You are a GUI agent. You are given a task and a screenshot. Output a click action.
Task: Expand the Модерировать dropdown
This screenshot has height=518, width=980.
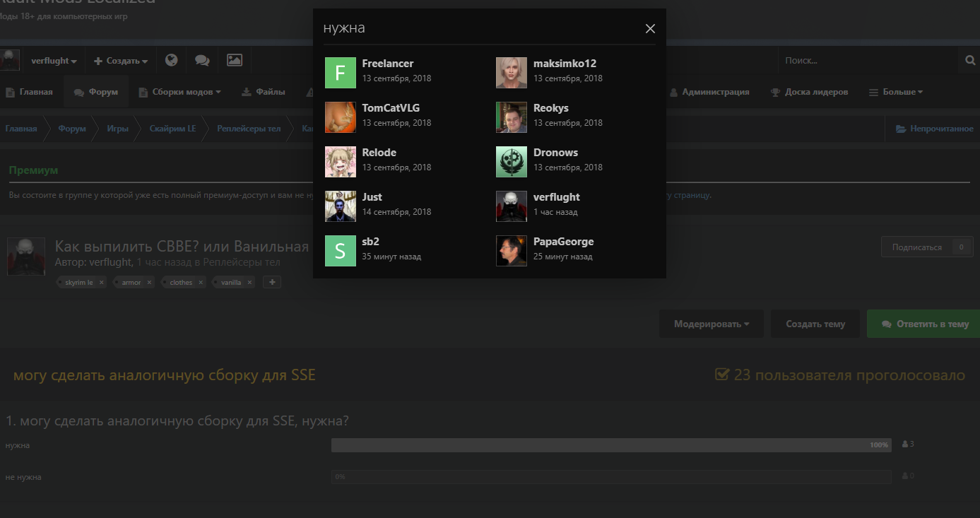(711, 324)
